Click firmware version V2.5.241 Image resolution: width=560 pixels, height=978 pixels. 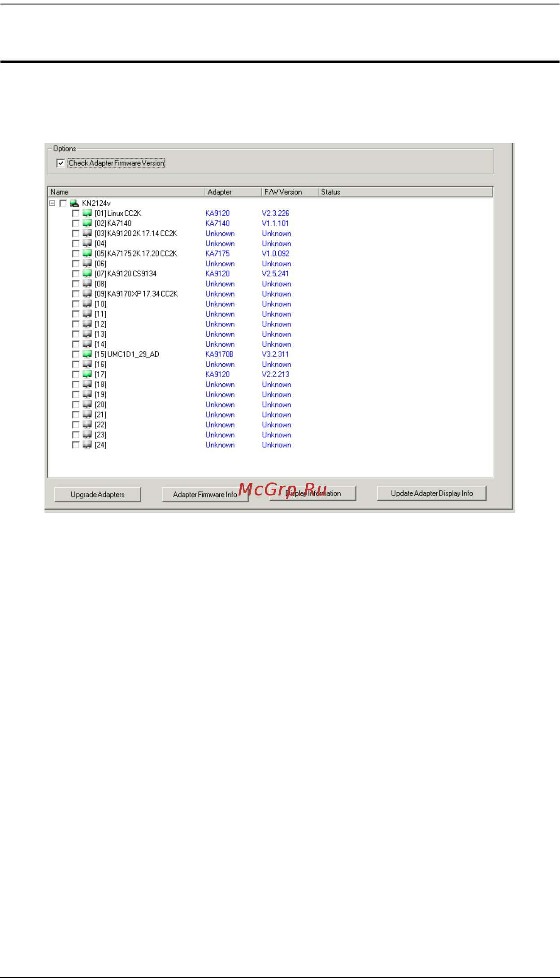point(275,274)
